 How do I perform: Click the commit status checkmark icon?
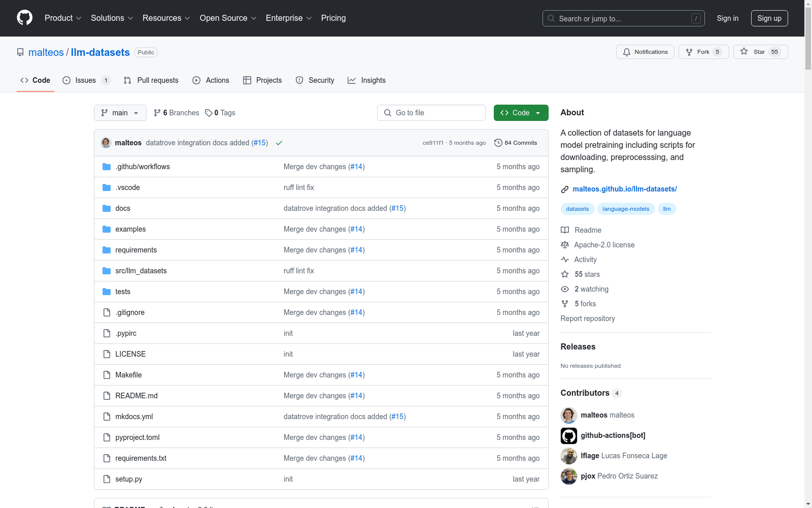coord(279,143)
